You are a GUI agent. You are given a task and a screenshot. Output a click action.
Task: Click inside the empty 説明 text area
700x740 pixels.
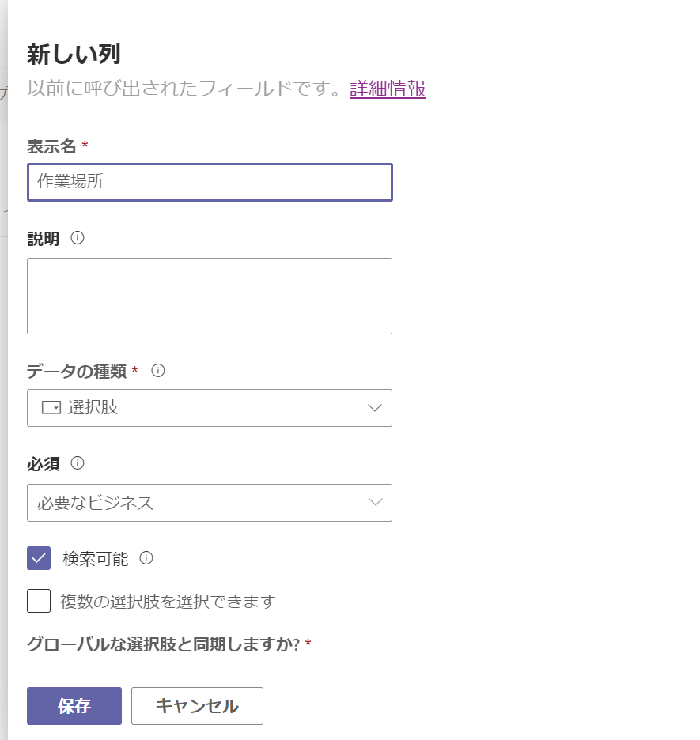[x=210, y=296]
